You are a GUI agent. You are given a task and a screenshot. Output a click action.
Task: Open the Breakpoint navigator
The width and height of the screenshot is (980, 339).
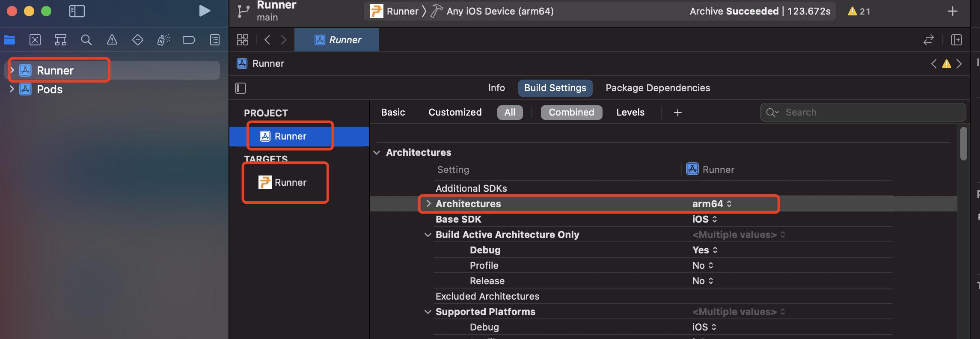pos(189,40)
